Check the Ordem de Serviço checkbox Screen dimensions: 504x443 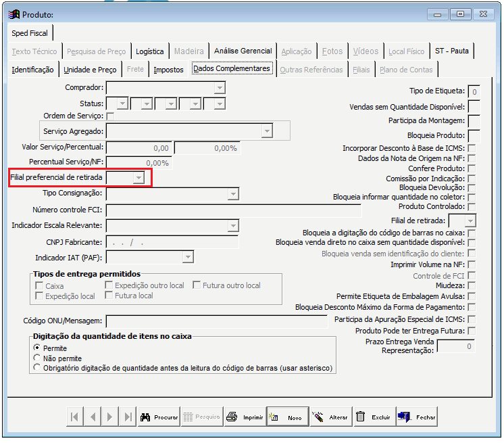110,116
